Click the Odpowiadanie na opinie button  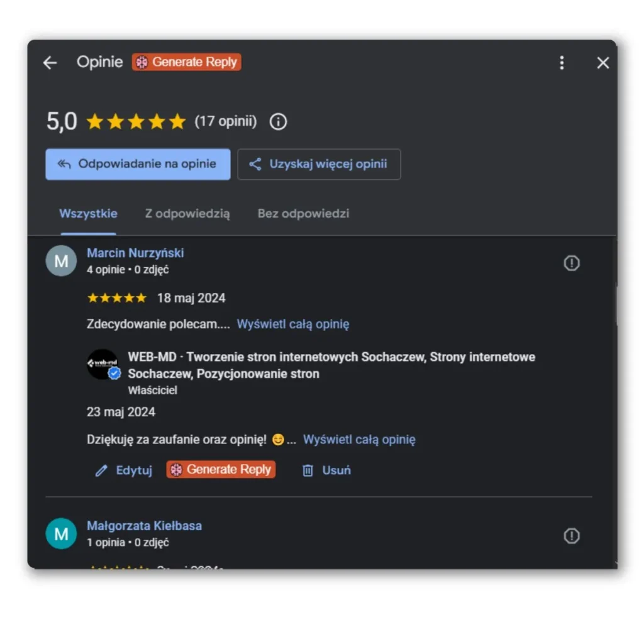tap(138, 164)
